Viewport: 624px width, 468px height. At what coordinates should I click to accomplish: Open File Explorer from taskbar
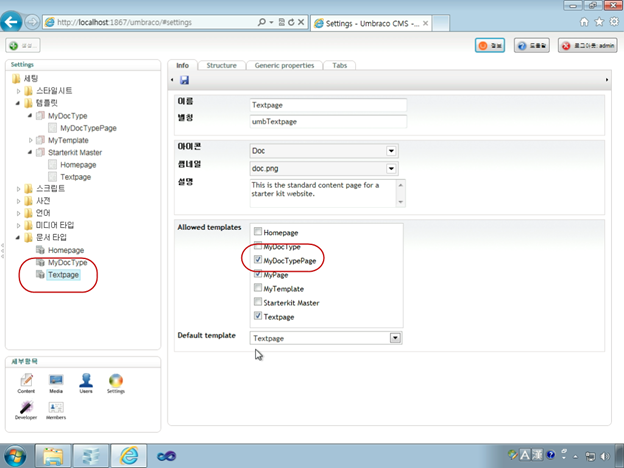point(53,456)
